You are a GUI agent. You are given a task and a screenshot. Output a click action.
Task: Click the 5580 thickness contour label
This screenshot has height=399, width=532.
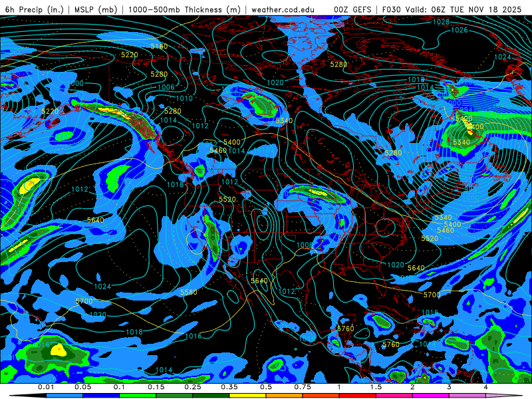coord(189,292)
